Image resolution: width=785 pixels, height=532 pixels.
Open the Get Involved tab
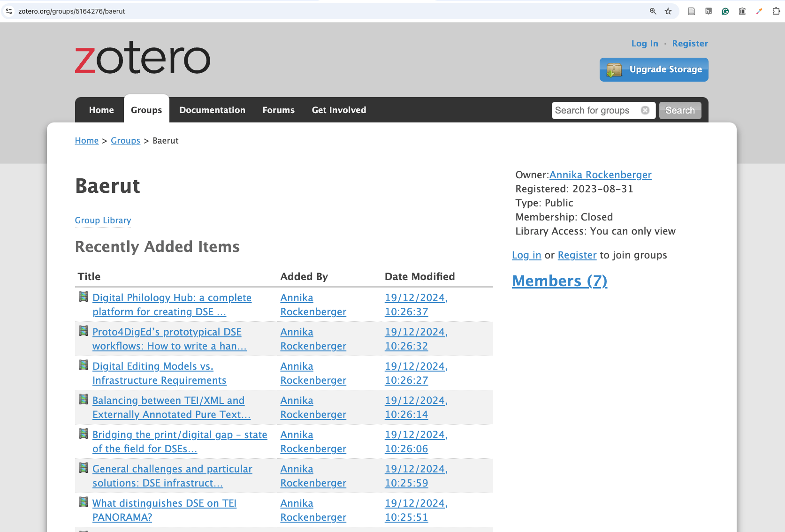tap(339, 110)
